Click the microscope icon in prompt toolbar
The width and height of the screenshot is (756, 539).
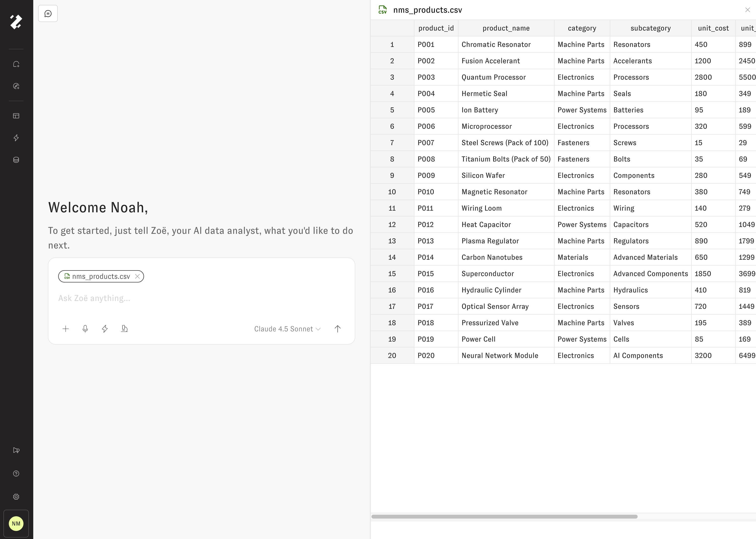124,329
